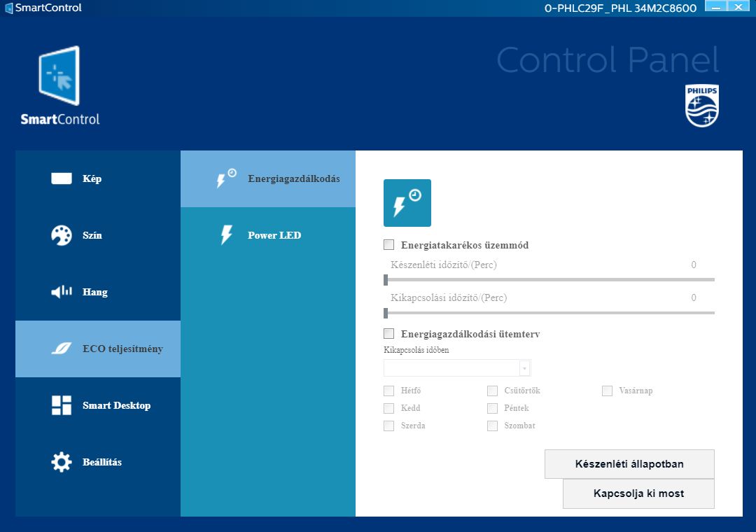The height and width of the screenshot is (532, 756).
Task: Open the Beállítás menu section
Action: pos(98,462)
